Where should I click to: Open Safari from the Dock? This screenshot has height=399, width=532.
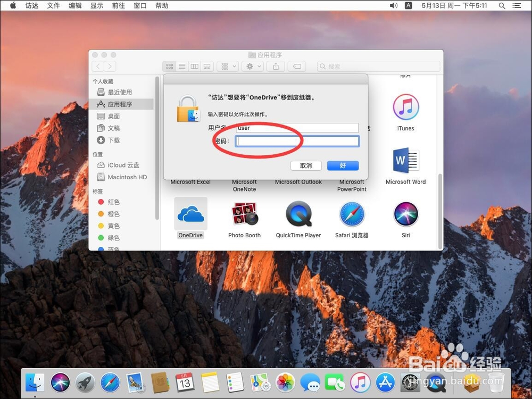(x=110, y=383)
